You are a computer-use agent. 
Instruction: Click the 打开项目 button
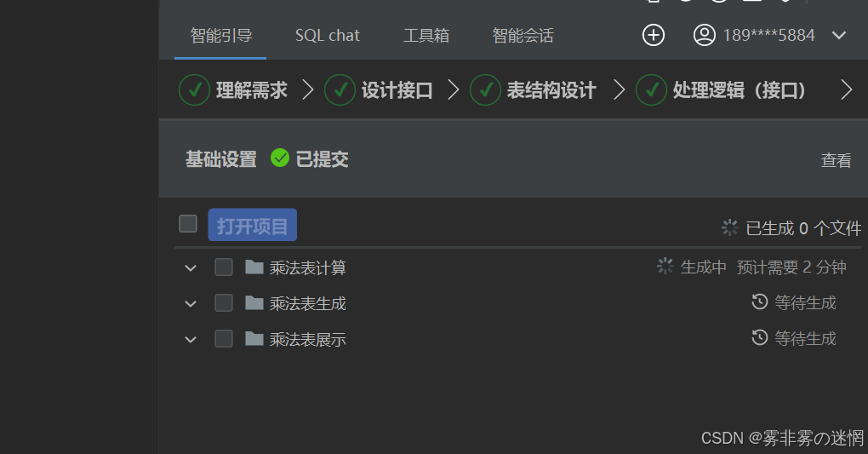pos(253,225)
